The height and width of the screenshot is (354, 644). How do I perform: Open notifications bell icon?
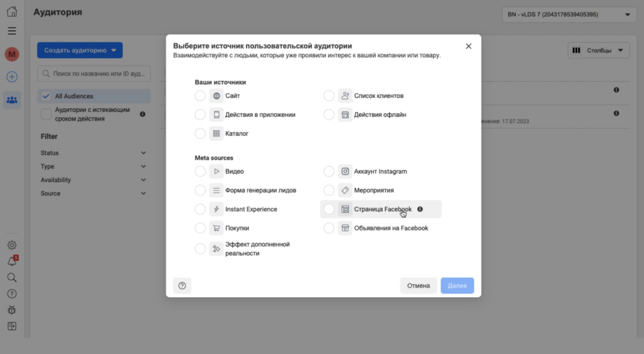point(12,261)
